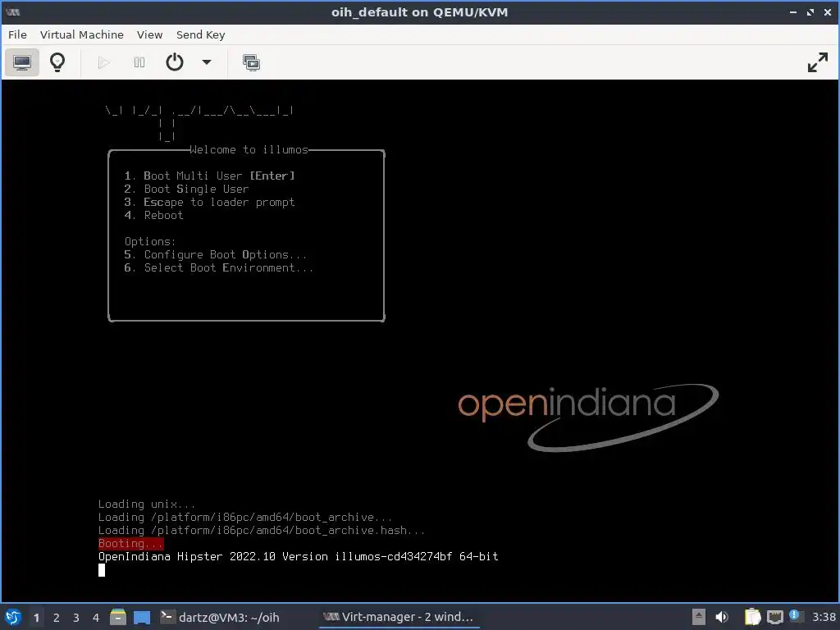This screenshot has height=630, width=840.
Task: Switch to desktop workspace 2
Action: [57, 618]
